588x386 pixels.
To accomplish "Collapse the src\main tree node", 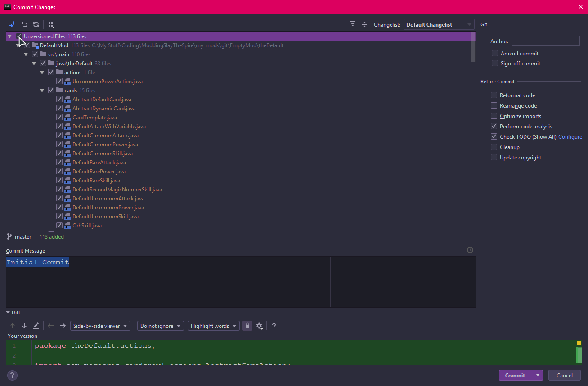I will [x=26, y=54].
